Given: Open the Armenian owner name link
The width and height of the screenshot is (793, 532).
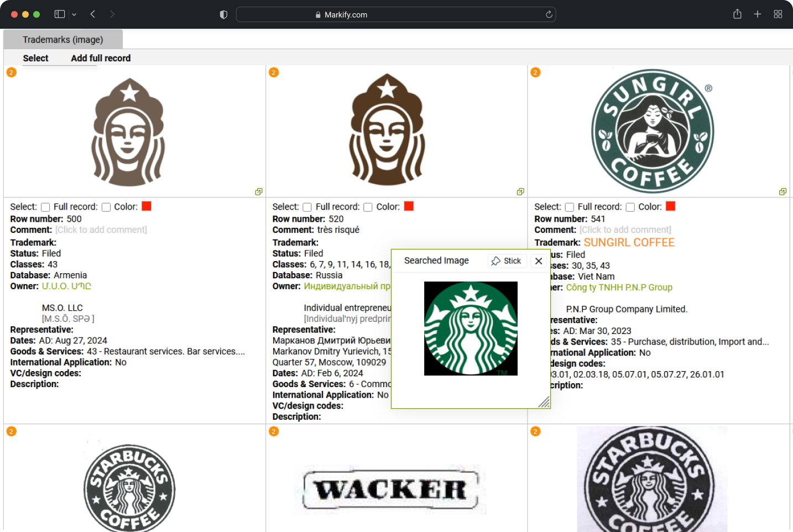Looking at the screenshot, I should pyautogui.click(x=66, y=286).
